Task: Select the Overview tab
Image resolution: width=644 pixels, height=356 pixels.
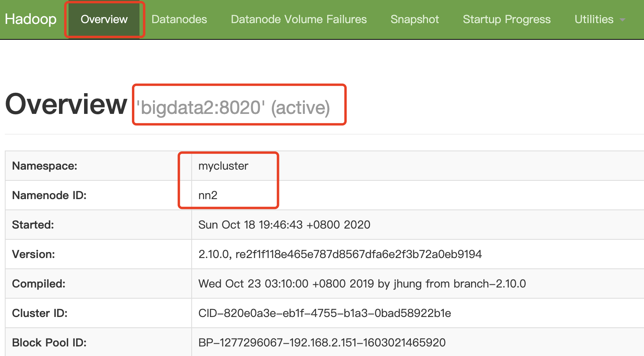Action: click(x=104, y=19)
